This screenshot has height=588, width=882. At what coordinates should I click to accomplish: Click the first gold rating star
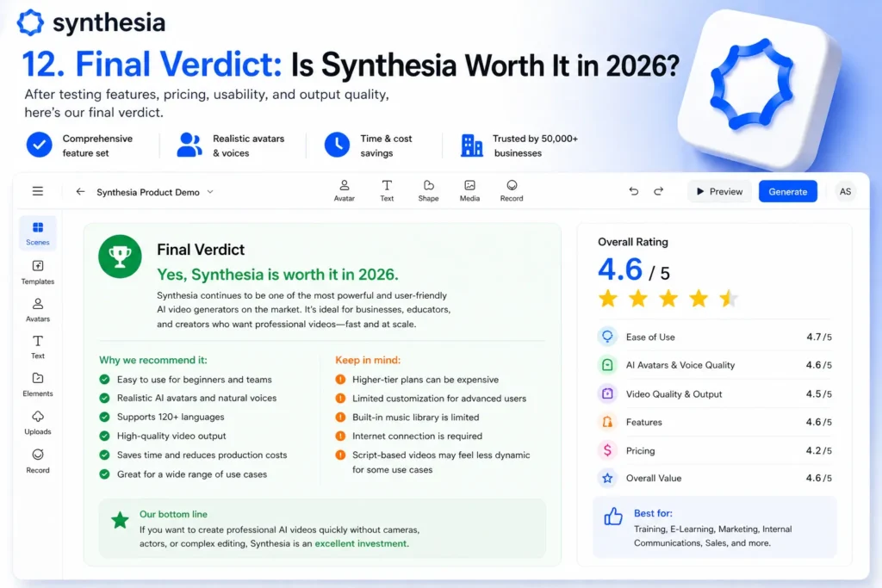(x=608, y=299)
